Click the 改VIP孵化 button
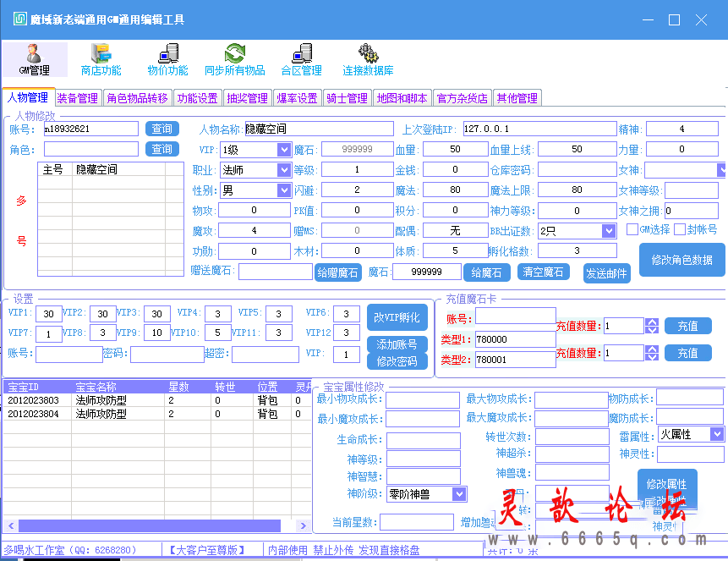 tap(397, 317)
